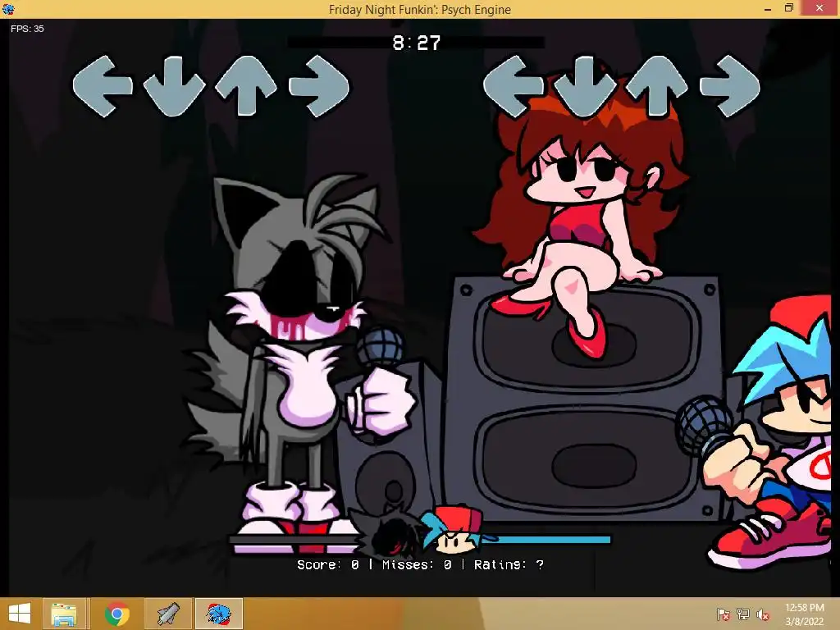Close the Psych Engine window
Screen dimensions: 840x630
[819, 8]
